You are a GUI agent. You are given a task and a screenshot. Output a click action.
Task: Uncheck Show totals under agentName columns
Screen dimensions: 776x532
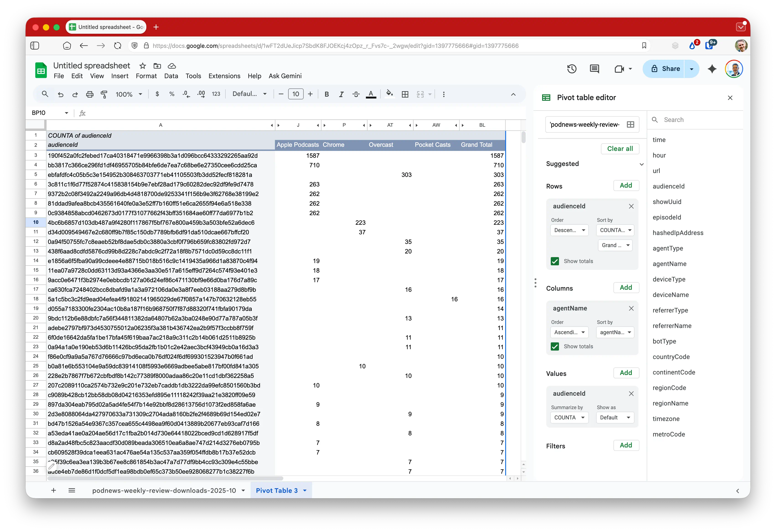point(555,346)
